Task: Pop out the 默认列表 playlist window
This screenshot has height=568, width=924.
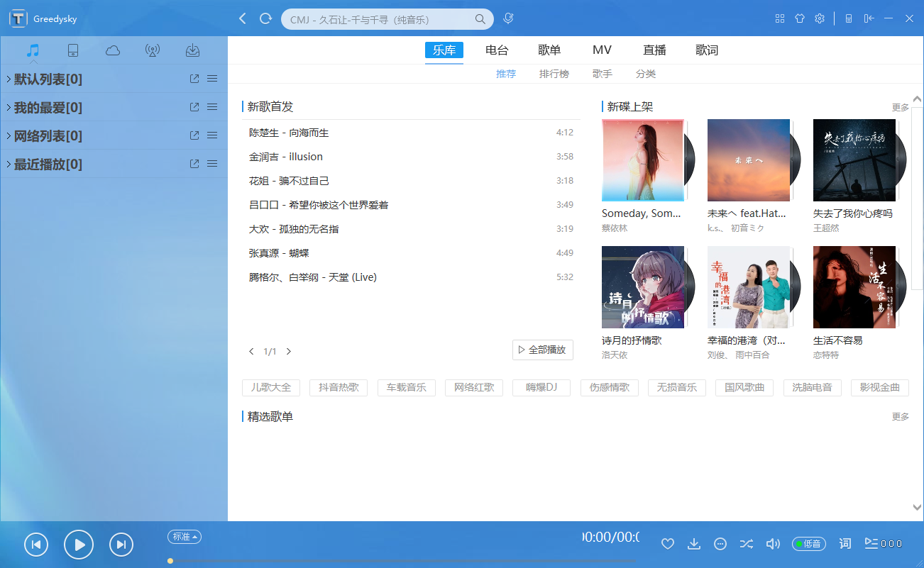Action: [x=194, y=79]
